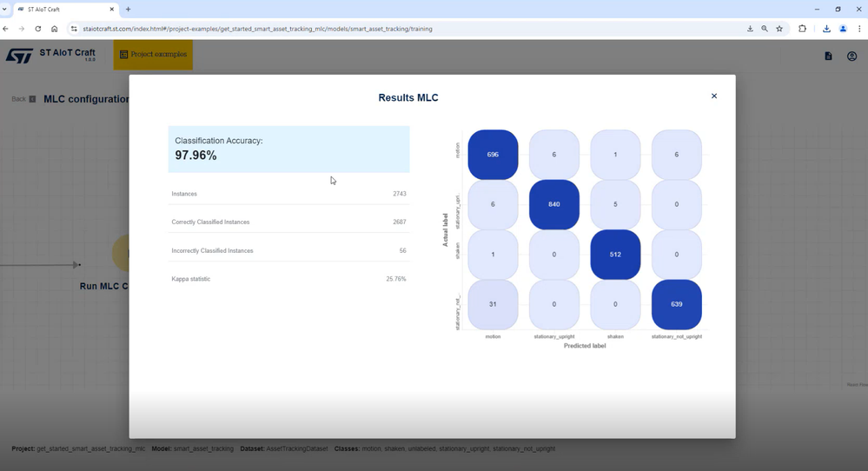The width and height of the screenshot is (868, 471).
Task: Click the Run MLC node label
Action: click(104, 286)
